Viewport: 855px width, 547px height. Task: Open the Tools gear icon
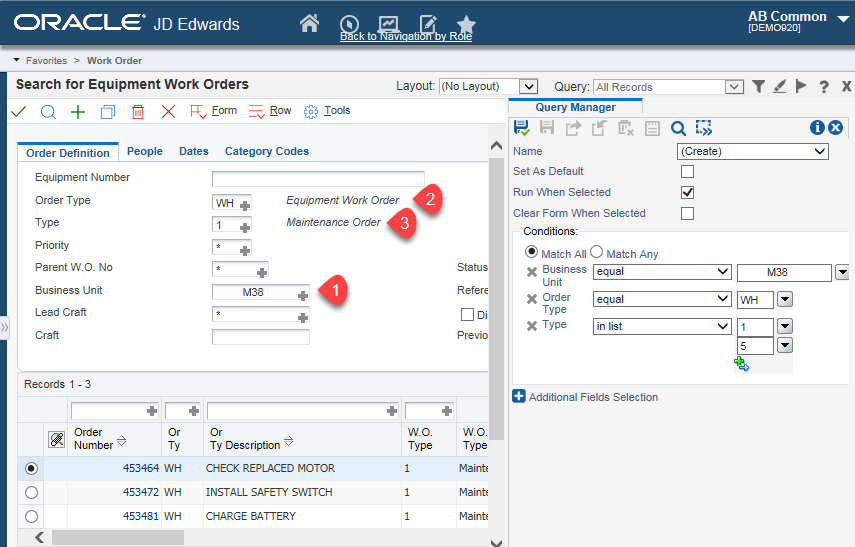311,112
